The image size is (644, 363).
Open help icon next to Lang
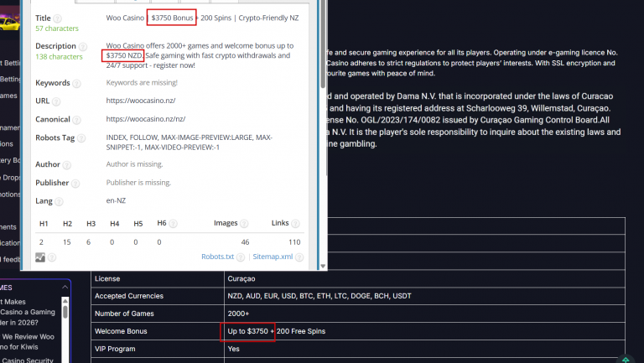click(x=59, y=202)
